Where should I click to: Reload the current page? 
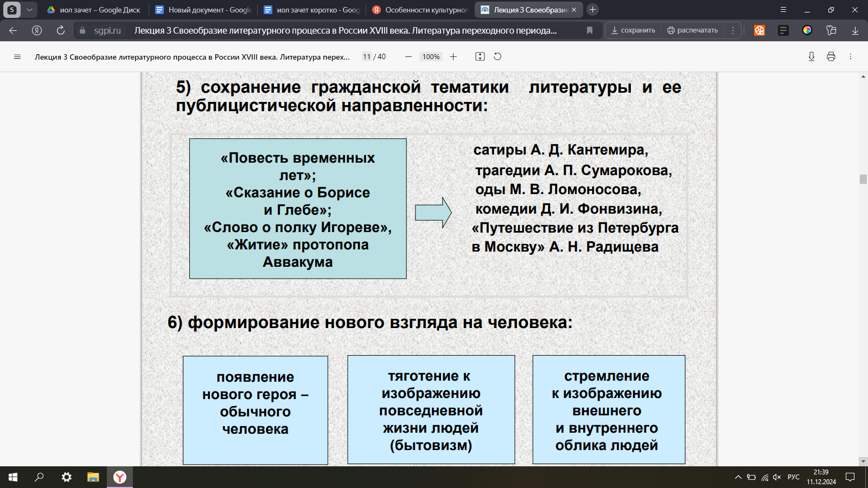[x=61, y=30]
